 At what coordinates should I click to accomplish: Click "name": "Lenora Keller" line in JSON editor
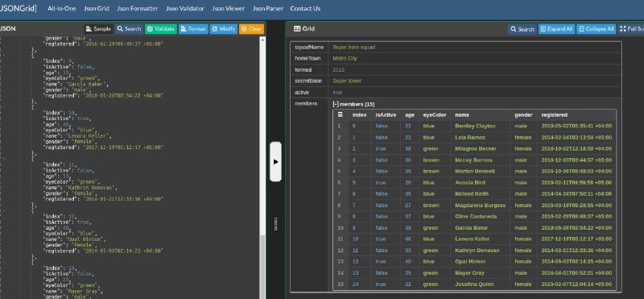click(77, 135)
